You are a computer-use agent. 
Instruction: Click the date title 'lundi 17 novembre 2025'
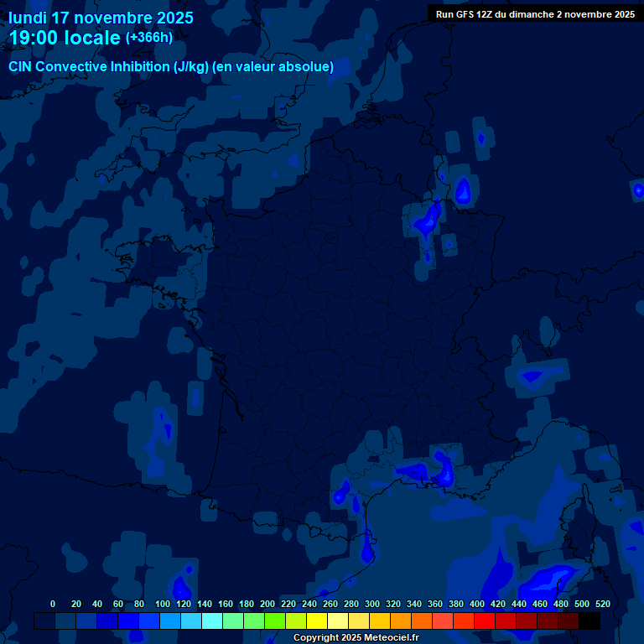coord(101,18)
